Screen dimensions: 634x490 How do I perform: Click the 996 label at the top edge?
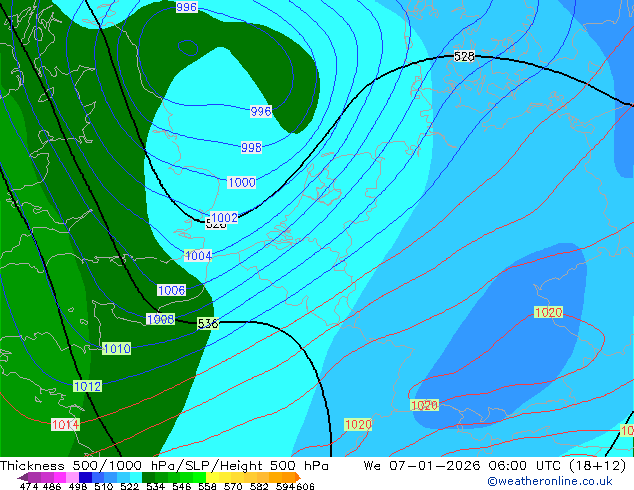pos(186,7)
